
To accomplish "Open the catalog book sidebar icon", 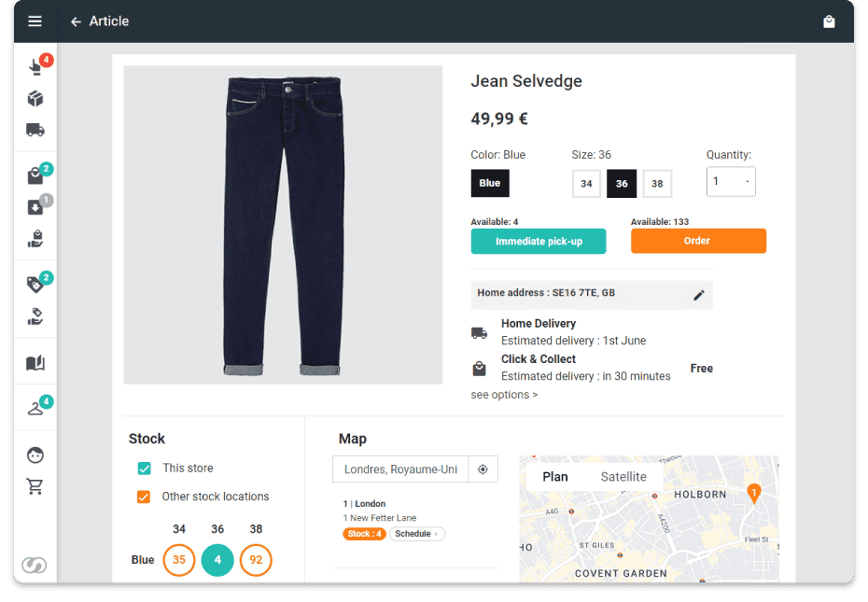I will (35, 363).
